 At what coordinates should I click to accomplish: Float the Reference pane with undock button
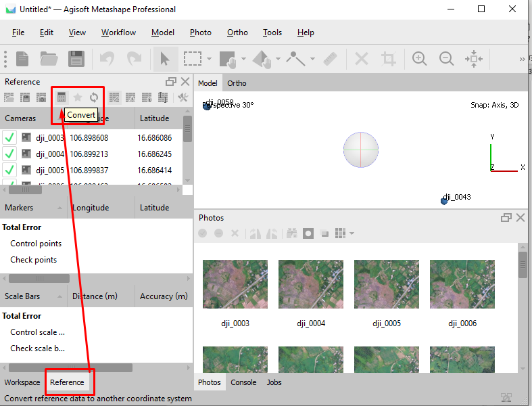[170, 82]
